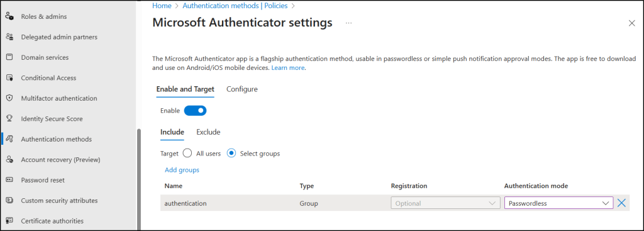The width and height of the screenshot is (644, 231).
Task: Choose the Select groups radio button
Action: click(x=231, y=154)
